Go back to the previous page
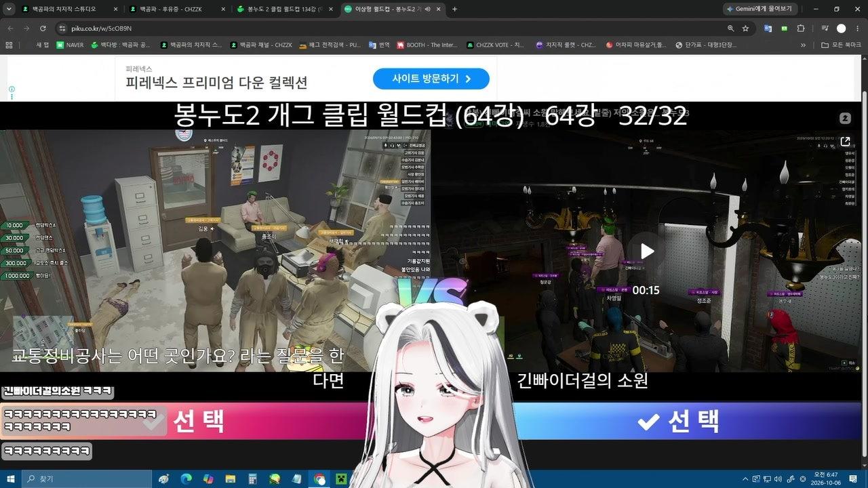Viewport: 868px width, 488px height. (x=10, y=28)
